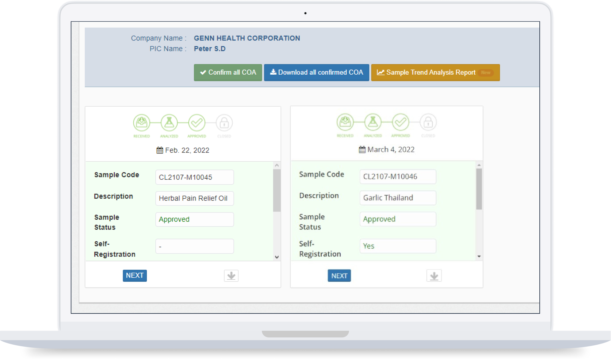Click Description field showing Garlic Thailand
This screenshot has width=611, height=364.
398,198
